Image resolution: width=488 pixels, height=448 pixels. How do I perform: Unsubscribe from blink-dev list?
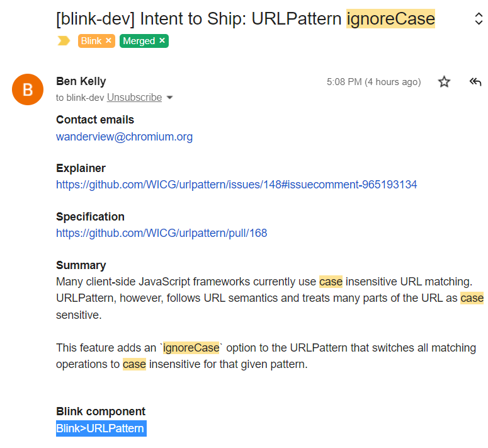click(x=135, y=98)
